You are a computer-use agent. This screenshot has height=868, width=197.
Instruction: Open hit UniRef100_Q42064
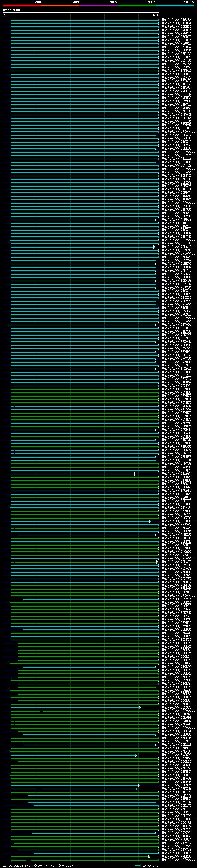(177, 23)
